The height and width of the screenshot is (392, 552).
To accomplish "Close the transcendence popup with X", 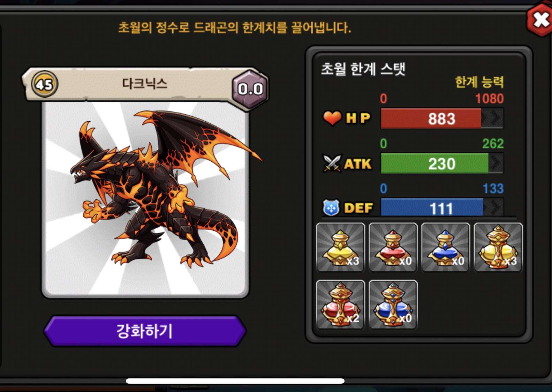I will tap(540, 20).
